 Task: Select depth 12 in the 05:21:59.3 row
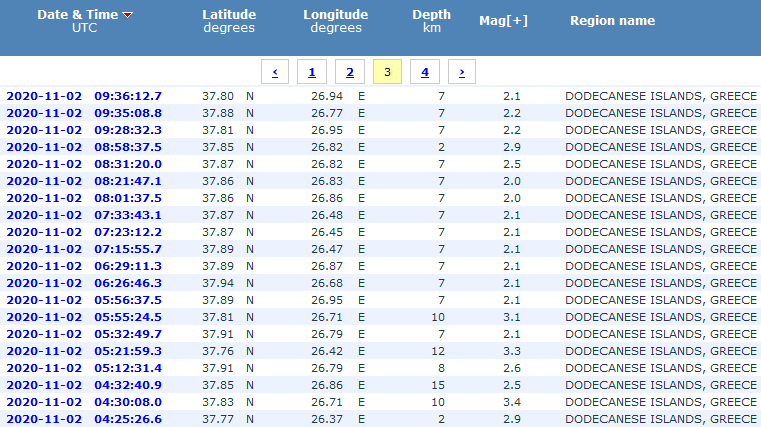tap(438, 351)
